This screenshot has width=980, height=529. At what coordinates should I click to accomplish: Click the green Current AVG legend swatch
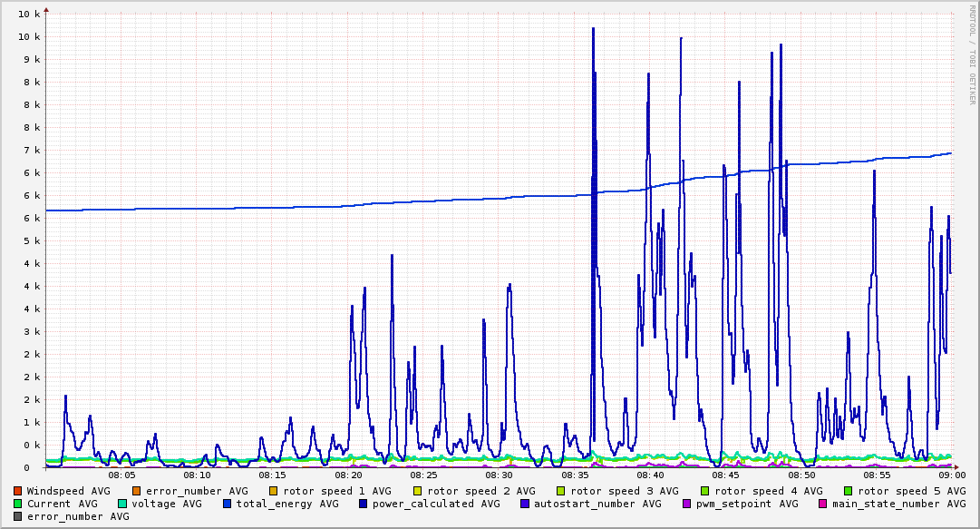pyautogui.click(x=17, y=504)
